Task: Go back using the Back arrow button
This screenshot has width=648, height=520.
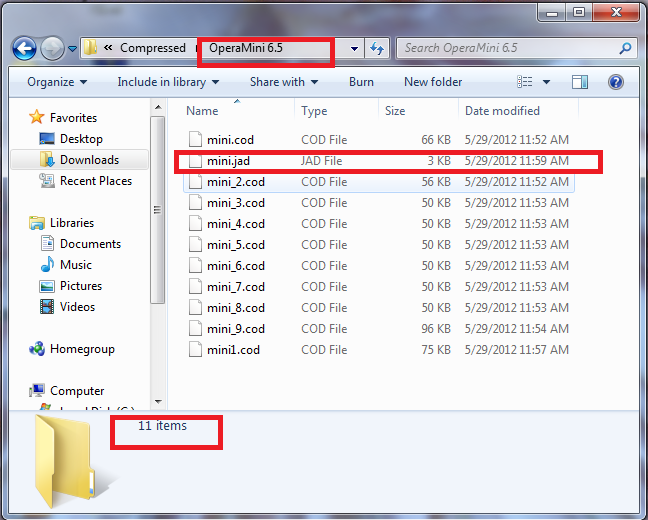Action: click(24, 48)
